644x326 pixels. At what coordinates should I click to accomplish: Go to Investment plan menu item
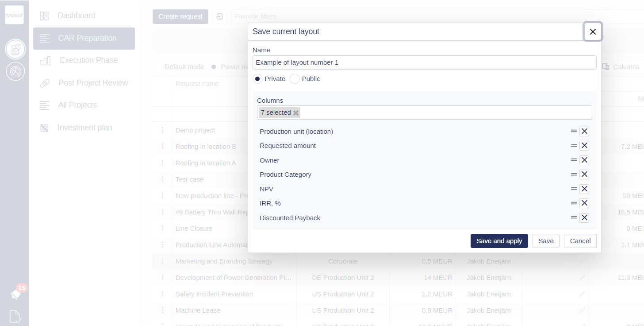(84, 128)
